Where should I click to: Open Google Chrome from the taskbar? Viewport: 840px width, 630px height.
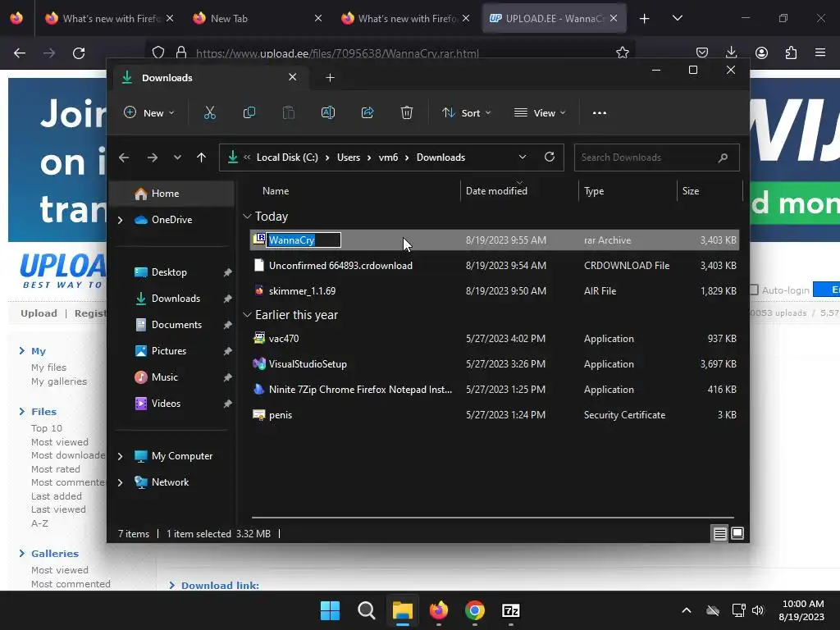[475, 610]
